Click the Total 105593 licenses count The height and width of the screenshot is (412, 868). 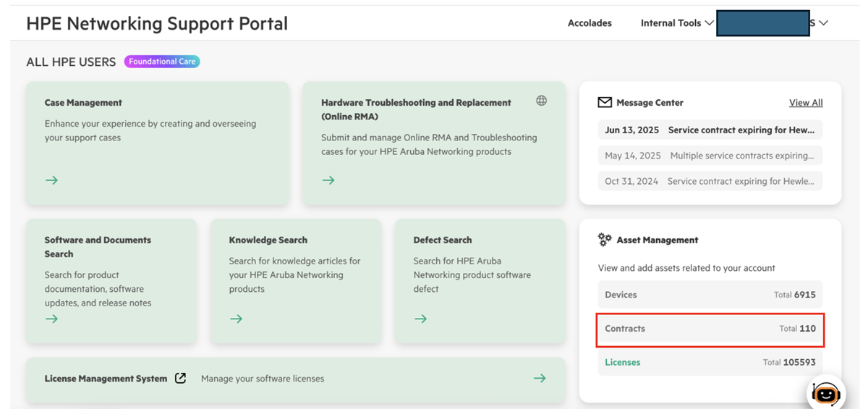[789, 362]
